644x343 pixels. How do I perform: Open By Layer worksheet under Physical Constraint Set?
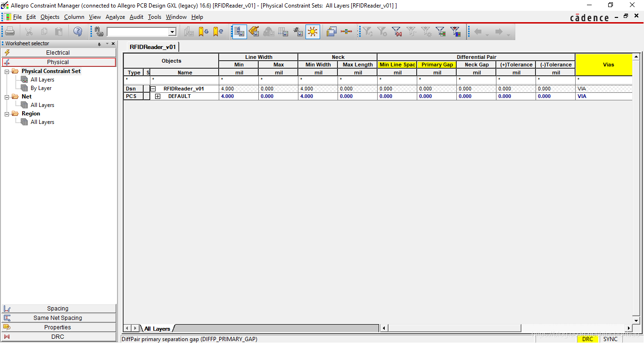coord(41,88)
